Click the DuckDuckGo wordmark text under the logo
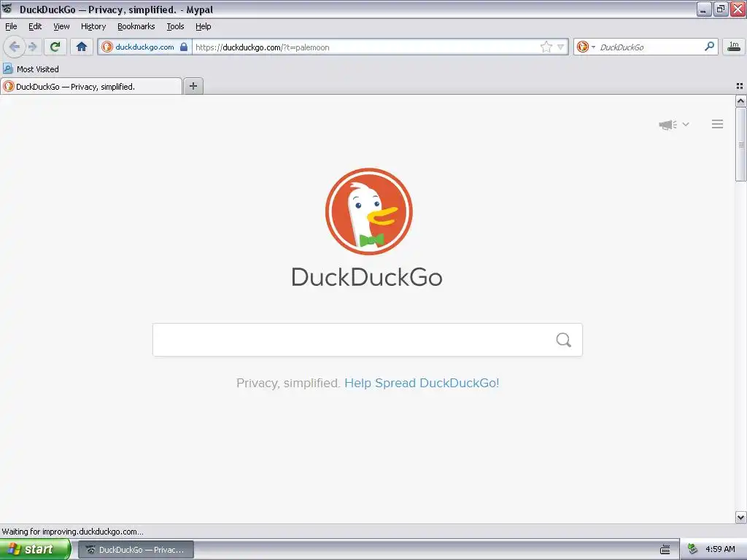747x560 pixels. pos(367,277)
